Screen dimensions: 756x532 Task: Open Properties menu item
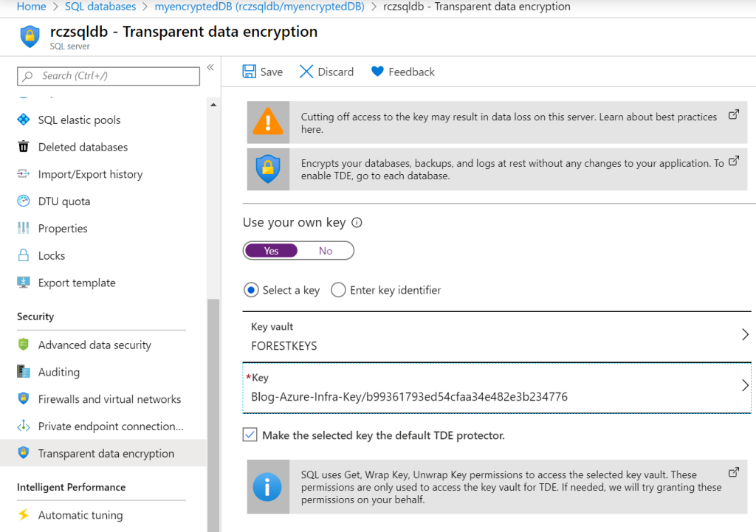63,229
